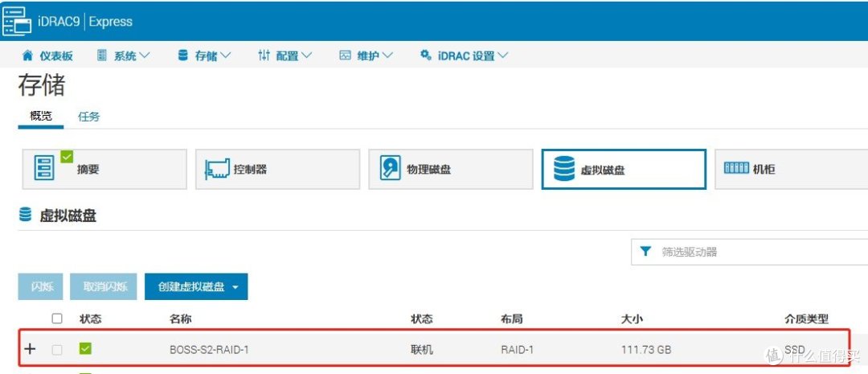The image size is (868, 374).
Task: Click the iDRAC 设置 gear icon
Action: (x=426, y=55)
